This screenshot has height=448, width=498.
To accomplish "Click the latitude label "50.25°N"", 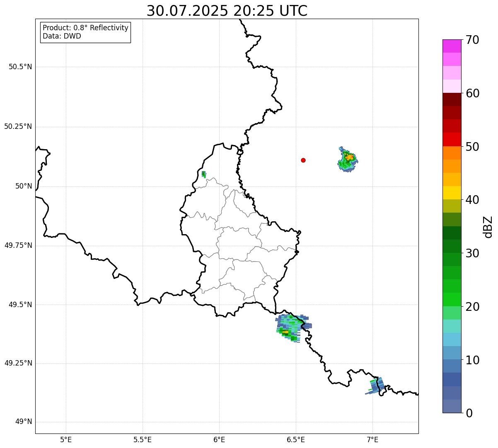I will (x=18, y=126).
